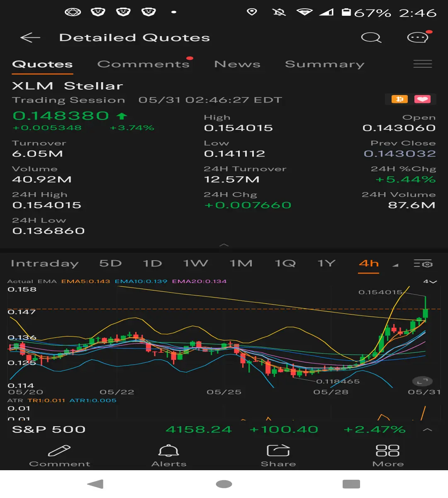Tap the ATR indicator label

(x=15, y=400)
